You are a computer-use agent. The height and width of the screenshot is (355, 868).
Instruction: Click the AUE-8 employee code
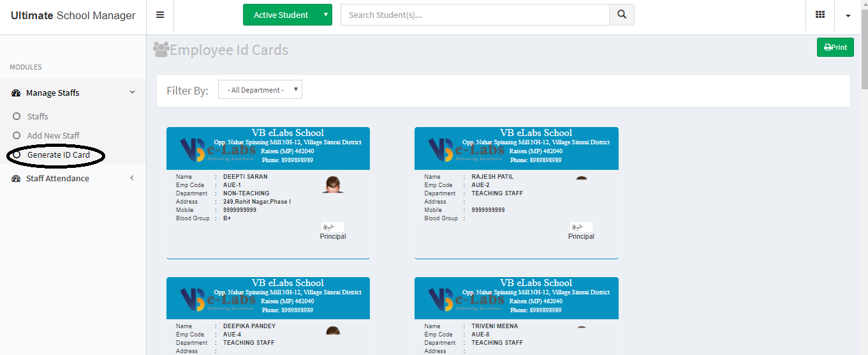tap(480, 335)
